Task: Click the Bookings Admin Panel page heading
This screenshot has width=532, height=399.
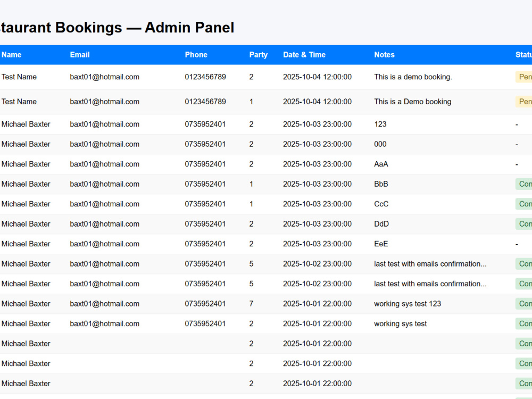Action: coord(117,28)
